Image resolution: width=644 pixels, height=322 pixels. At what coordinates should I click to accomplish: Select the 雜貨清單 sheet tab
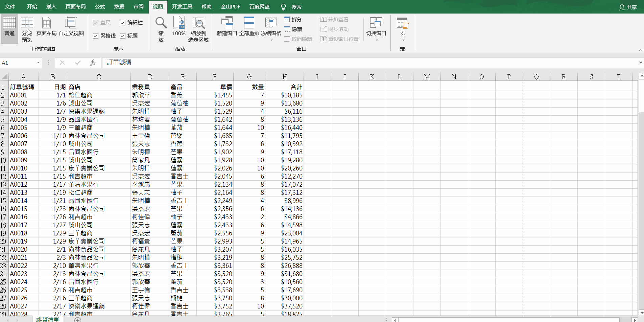pyautogui.click(x=48, y=319)
